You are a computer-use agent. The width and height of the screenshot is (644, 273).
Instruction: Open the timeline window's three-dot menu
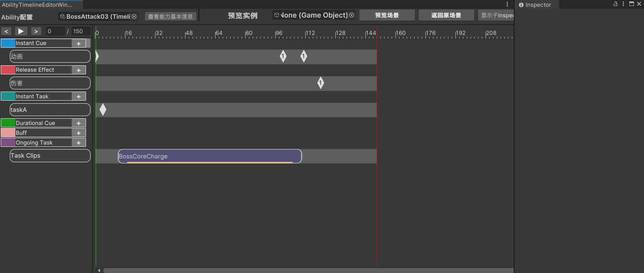click(x=507, y=4)
